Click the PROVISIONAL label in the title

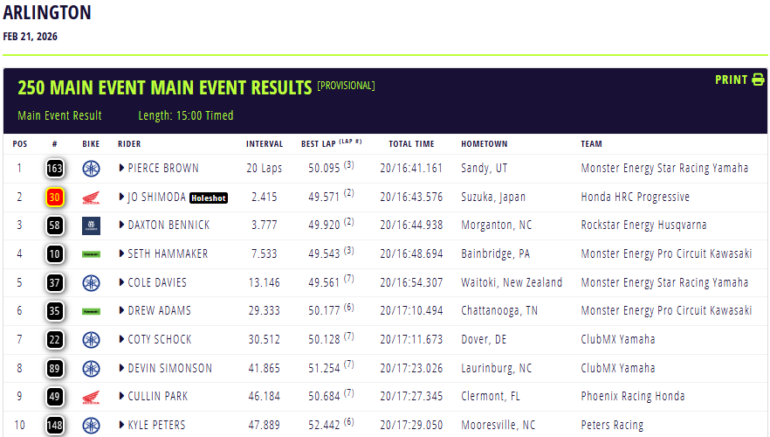click(x=346, y=86)
